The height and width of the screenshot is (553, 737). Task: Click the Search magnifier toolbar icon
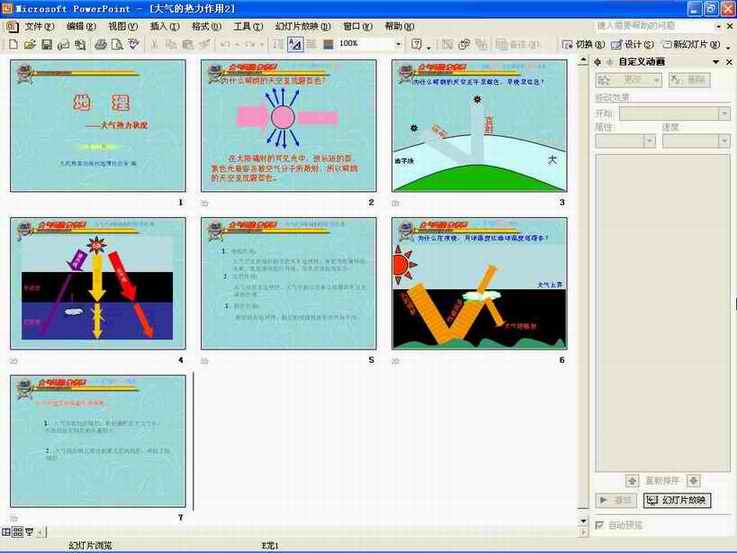pos(80,45)
